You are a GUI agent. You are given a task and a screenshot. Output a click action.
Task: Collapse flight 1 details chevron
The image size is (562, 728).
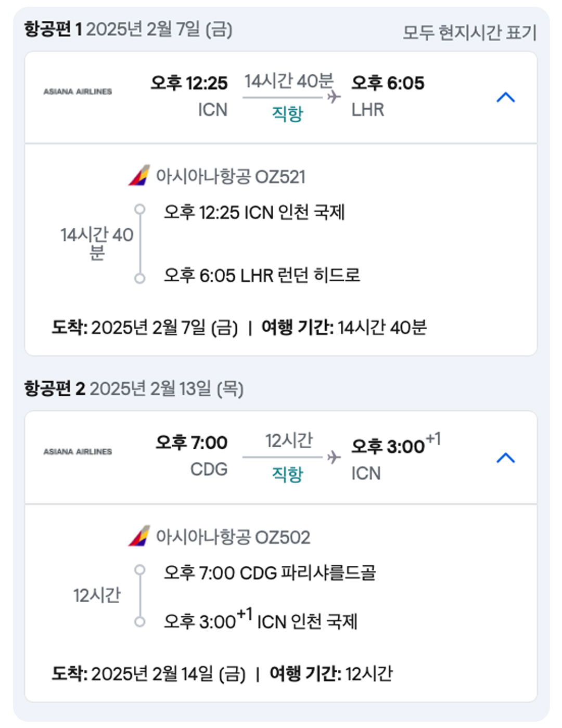tap(506, 97)
